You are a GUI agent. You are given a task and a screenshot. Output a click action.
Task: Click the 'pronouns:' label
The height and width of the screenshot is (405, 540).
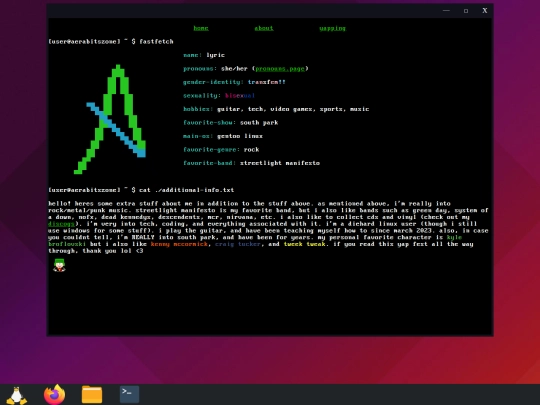(x=200, y=69)
